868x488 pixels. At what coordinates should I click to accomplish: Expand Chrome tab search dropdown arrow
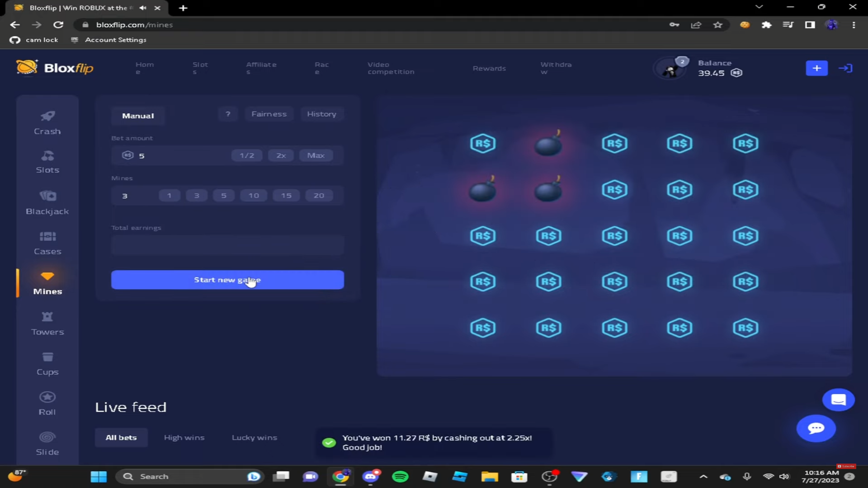click(x=759, y=7)
